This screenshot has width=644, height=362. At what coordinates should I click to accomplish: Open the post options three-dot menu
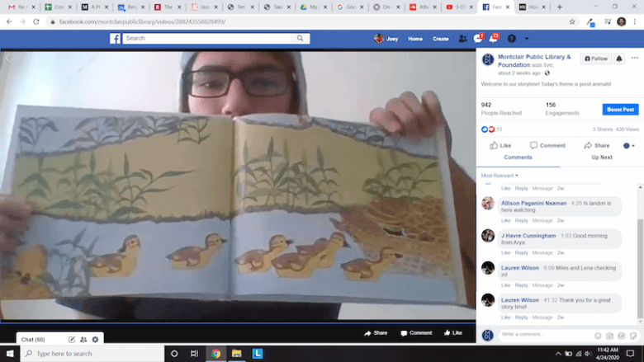(x=635, y=59)
